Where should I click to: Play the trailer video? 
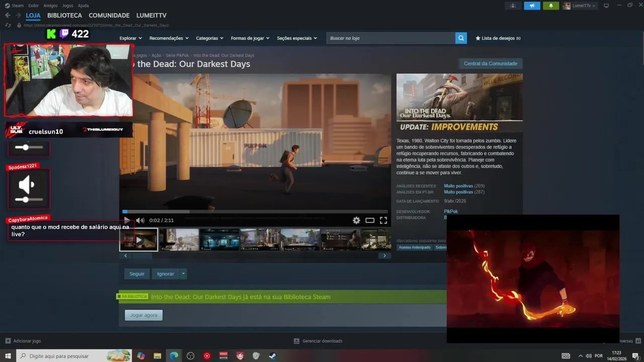coord(127,220)
